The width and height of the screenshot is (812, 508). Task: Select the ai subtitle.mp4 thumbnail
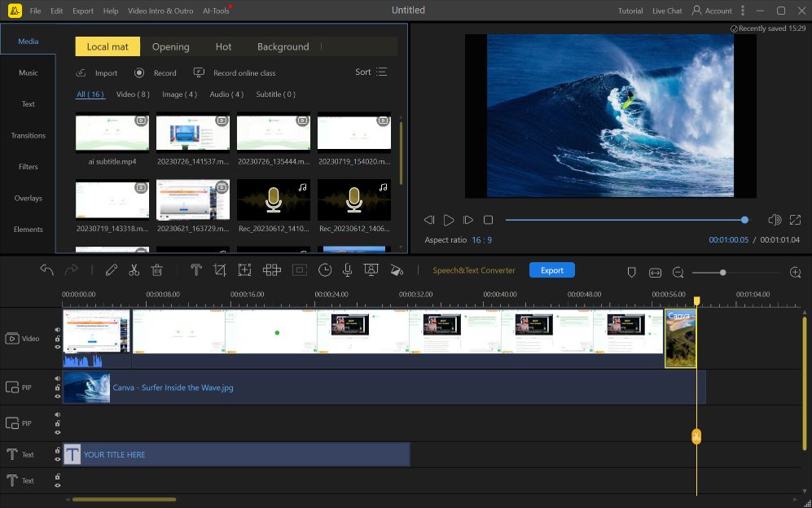click(x=112, y=133)
